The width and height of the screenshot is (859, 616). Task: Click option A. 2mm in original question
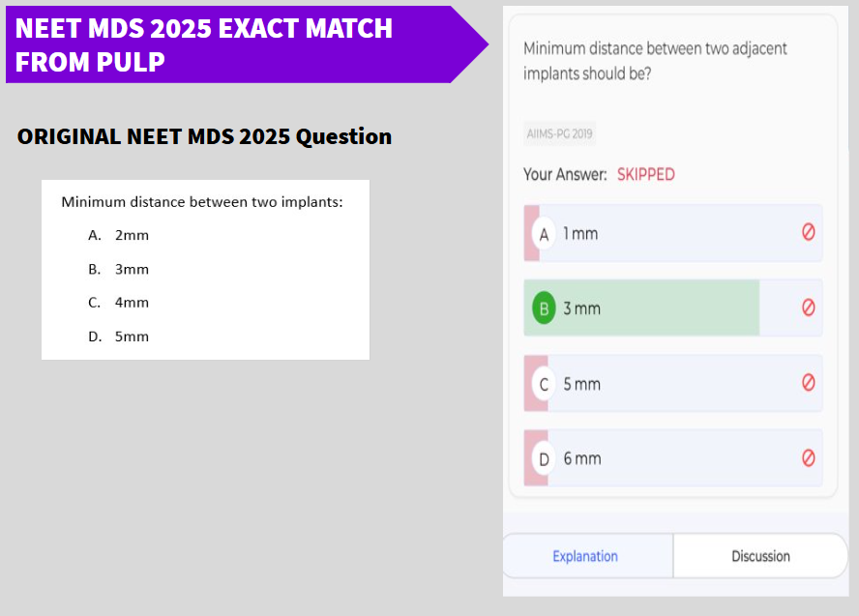118,235
